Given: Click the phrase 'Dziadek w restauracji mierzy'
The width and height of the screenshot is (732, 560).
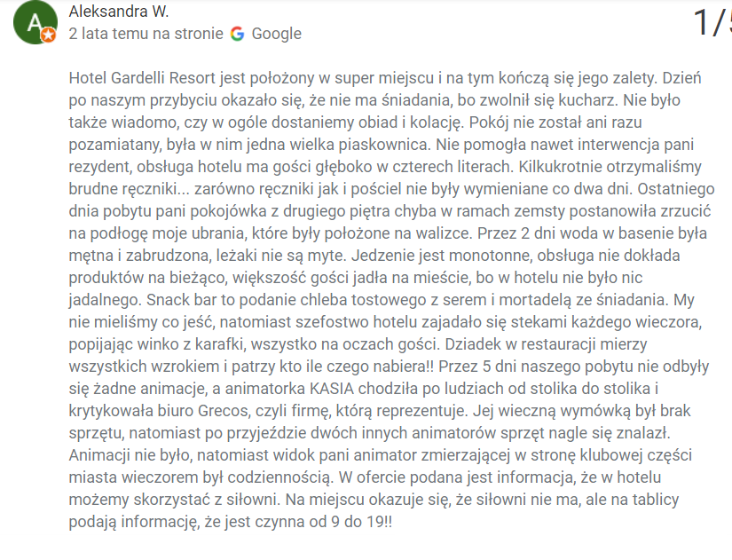Looking at the screenshot, I should (546, 344).
